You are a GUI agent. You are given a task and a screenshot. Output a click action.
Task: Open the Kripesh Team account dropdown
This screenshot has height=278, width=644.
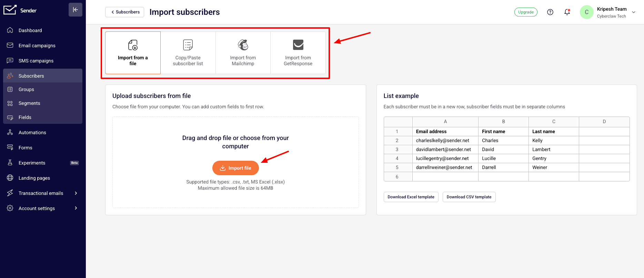[x=634, y=12]
